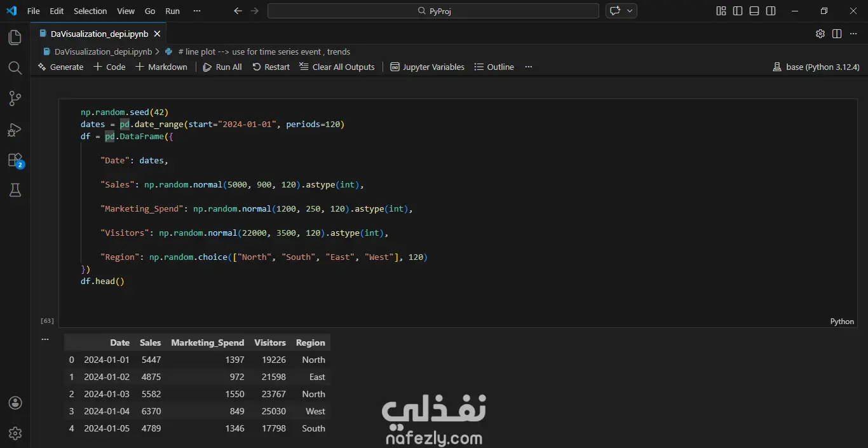Image resolution: width=868 pixels, height=448 pixels.
Task: Split the editor right
Action: (x=837, y=34)
